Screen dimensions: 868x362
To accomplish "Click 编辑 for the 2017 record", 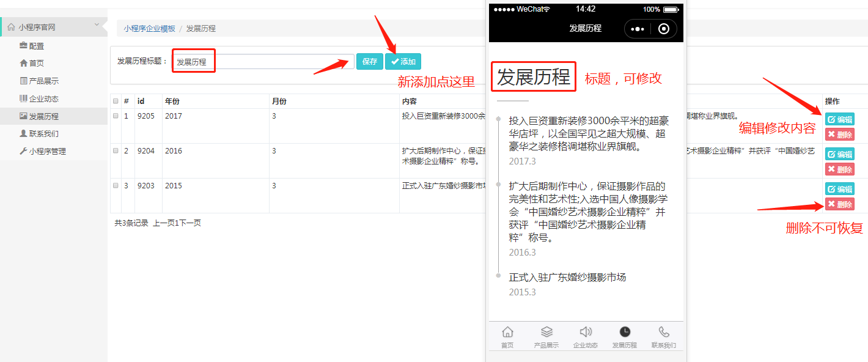I will click(839, 120).
